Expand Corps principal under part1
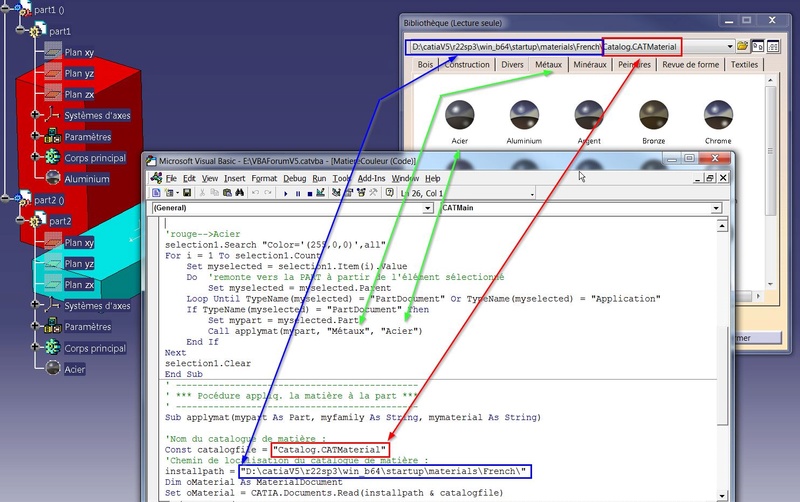 [x=35, y=157]
